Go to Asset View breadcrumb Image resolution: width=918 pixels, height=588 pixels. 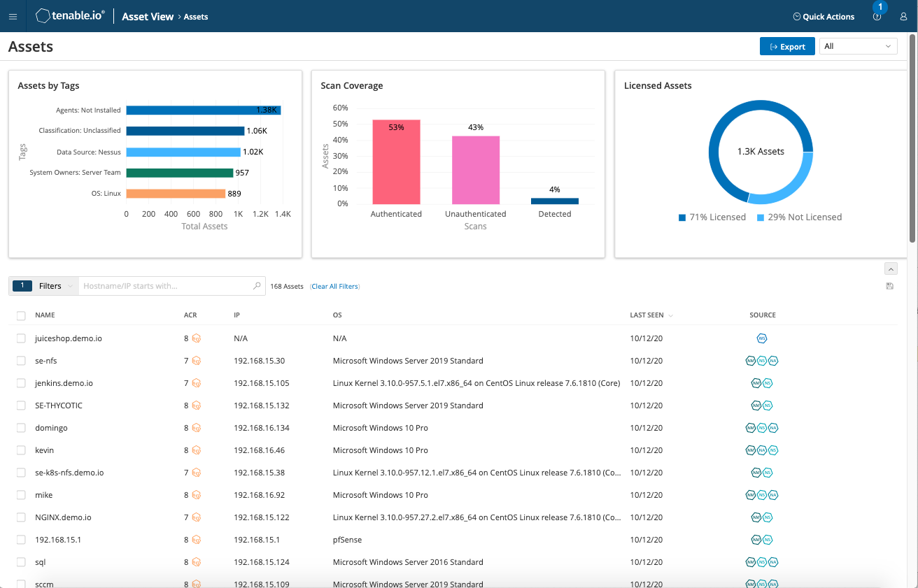(x=148, y=17)
